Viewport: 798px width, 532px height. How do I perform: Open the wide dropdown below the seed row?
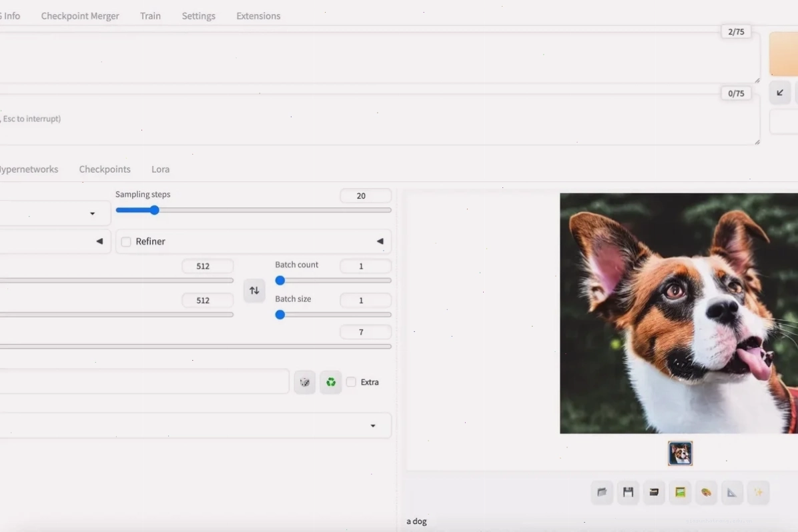[195, 425]
